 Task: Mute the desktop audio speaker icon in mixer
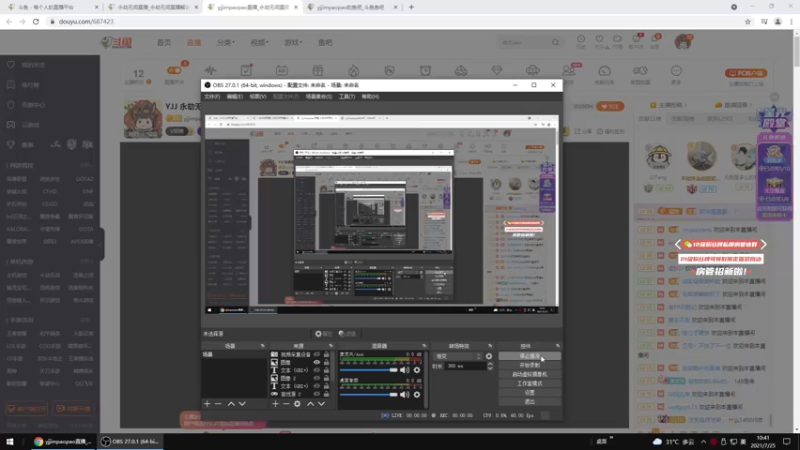(405, 394)
